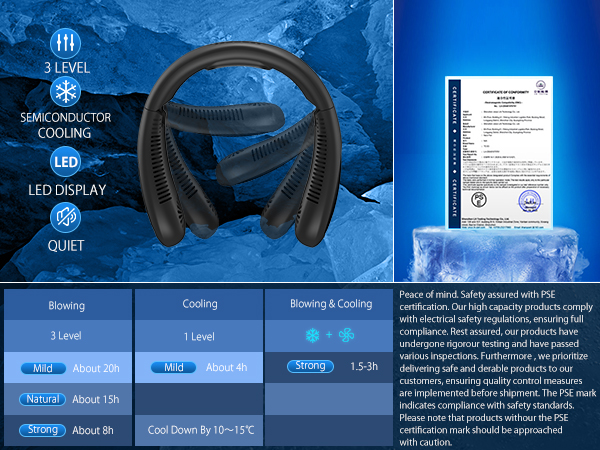The height and width of the screenshot is (450, 600).
Task: Click the 'About 4h' text
Action: [x=227, y=367]
